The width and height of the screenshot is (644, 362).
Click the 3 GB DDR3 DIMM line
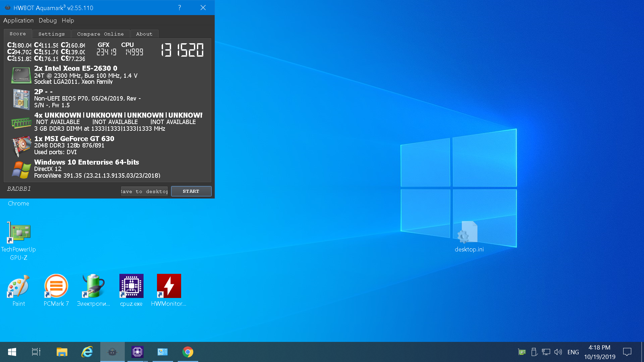[100, 129]
